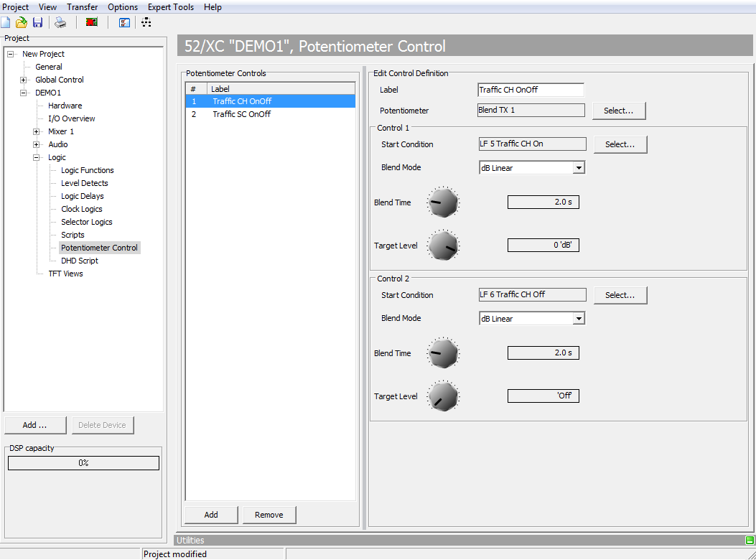The image size is (756, 560).
Task: Open the checklist options toolbar icon
Action: point(123,22)
